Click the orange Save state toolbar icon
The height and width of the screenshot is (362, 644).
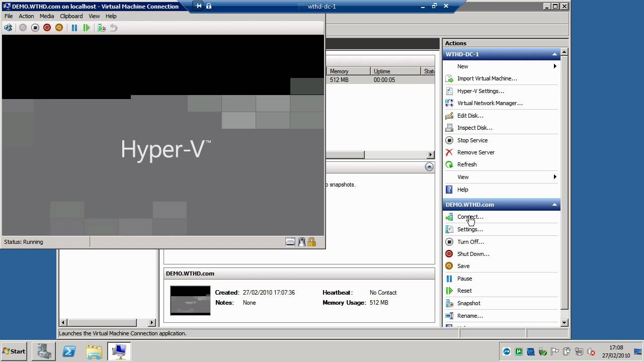click(59, 28)
